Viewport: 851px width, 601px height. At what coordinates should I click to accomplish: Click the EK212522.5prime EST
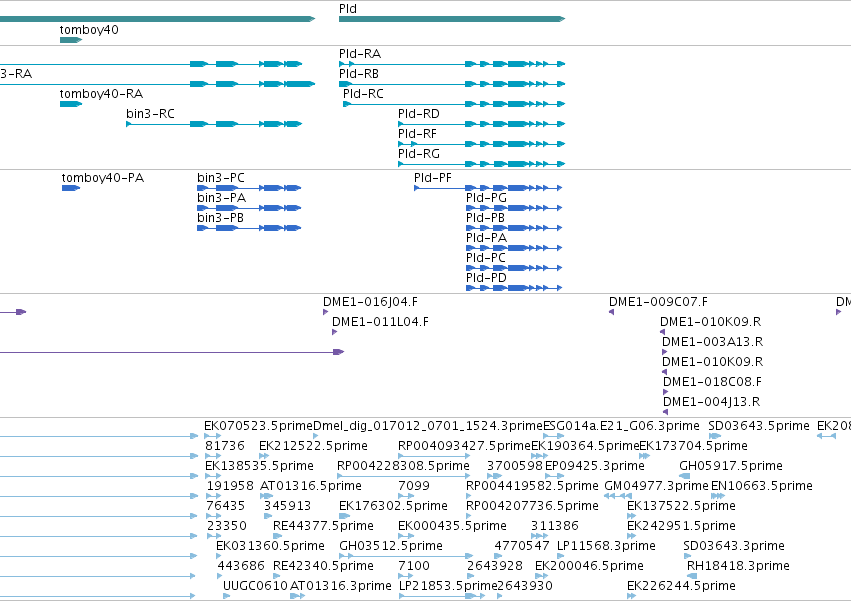pos(264,456)
